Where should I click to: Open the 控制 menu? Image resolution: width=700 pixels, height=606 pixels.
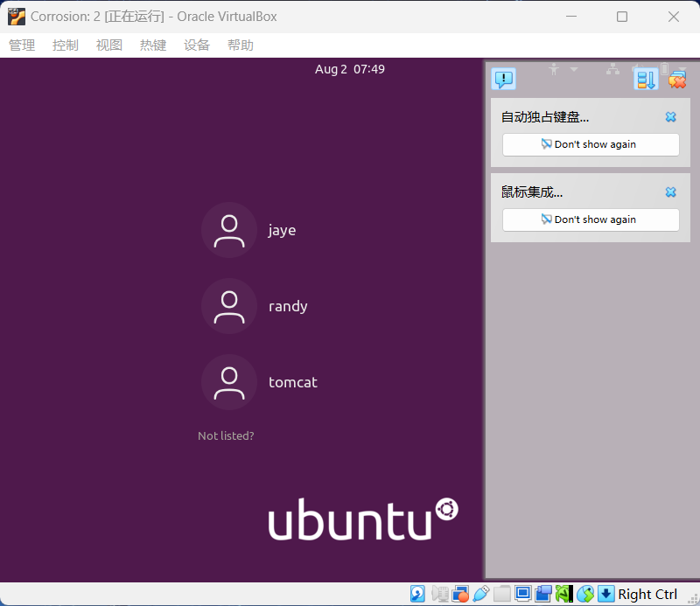[65, 45]
